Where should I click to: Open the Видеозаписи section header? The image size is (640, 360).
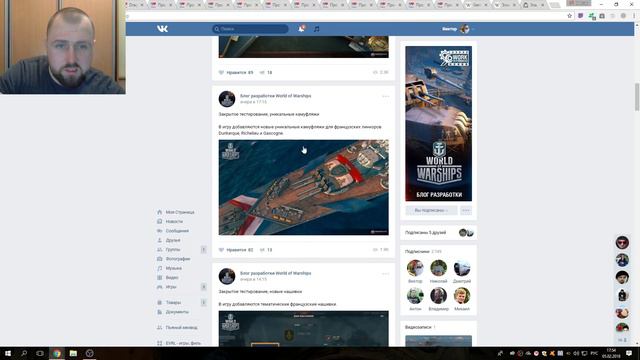point(420,327)
